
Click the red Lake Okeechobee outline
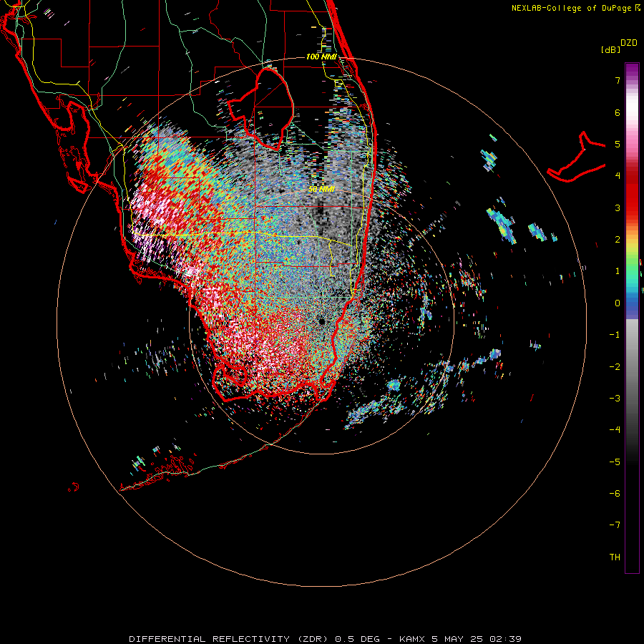click(x=261, y=110)
